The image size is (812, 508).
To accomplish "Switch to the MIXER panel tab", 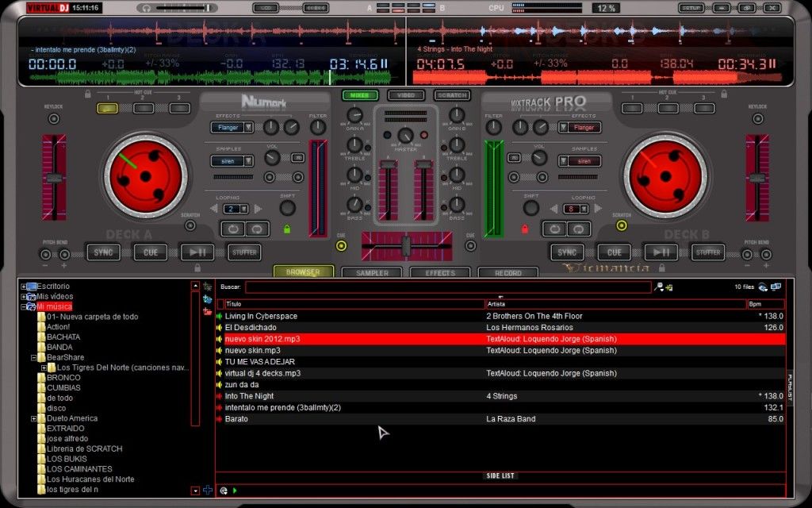I will [x=360, y=95].
